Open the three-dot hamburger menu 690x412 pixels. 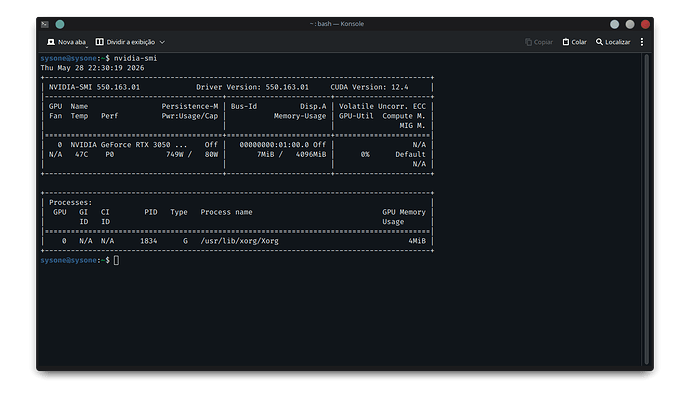(642, 42)
